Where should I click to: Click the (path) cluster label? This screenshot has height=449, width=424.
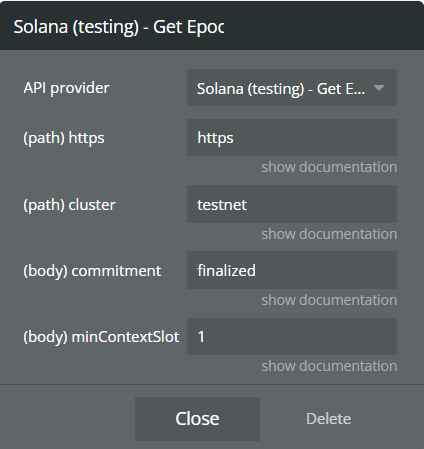click(x=69, y=205)
